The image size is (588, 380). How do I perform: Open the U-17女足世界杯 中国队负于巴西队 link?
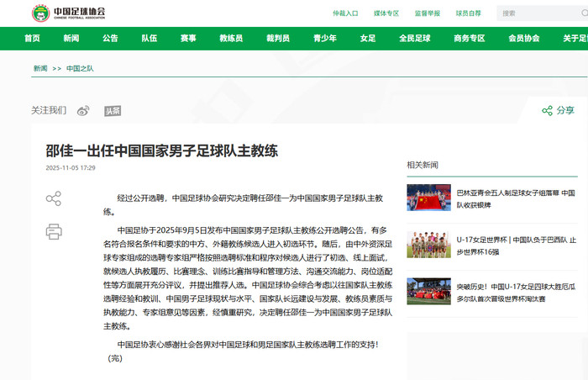click(516, 245)
